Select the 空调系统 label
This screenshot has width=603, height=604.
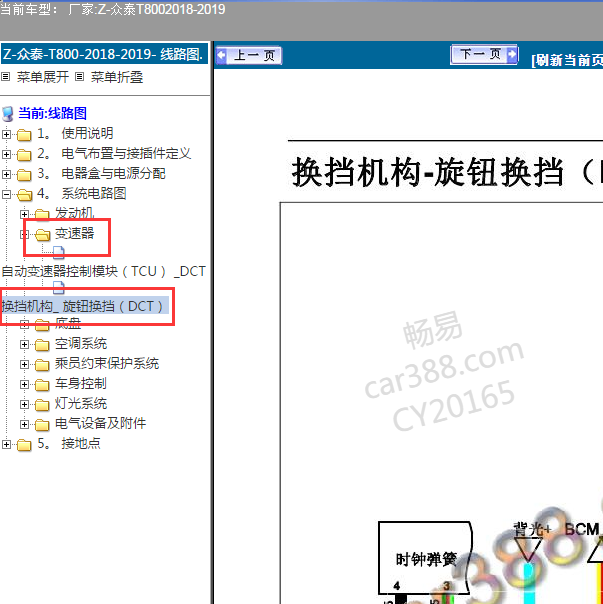81,344
